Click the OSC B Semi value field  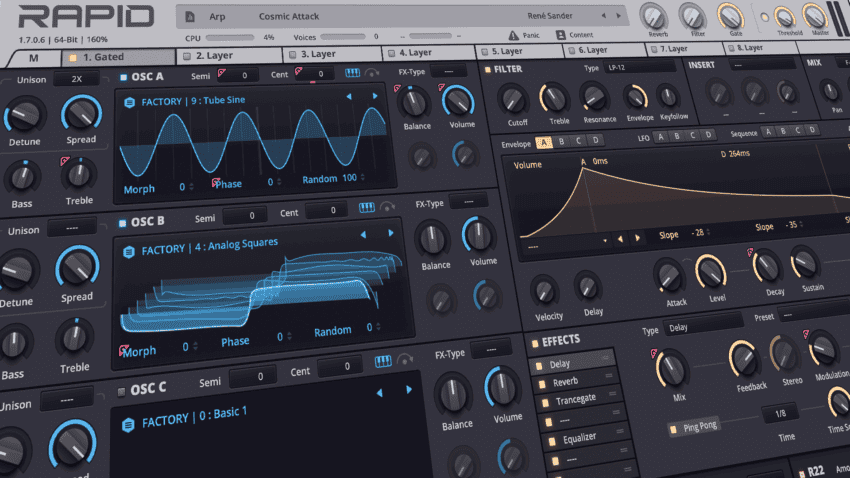pos(245,215)
